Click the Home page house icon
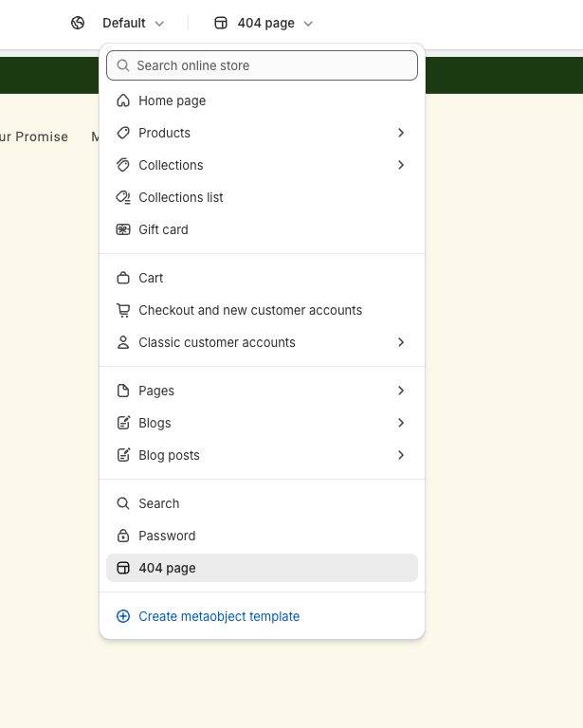Image resolution: width=583 pixels, height=728 pixels. click(123, 100)
